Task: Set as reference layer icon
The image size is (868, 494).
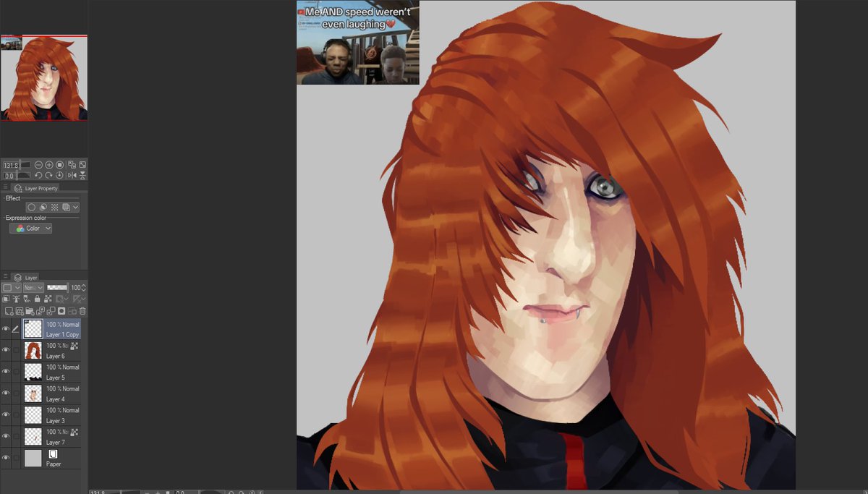Action: click(x=16, y=299)
